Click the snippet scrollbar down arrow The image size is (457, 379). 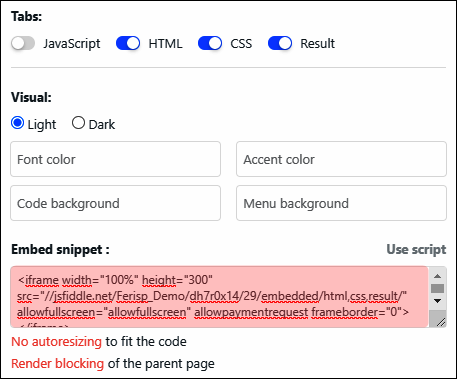pos(438,301)
